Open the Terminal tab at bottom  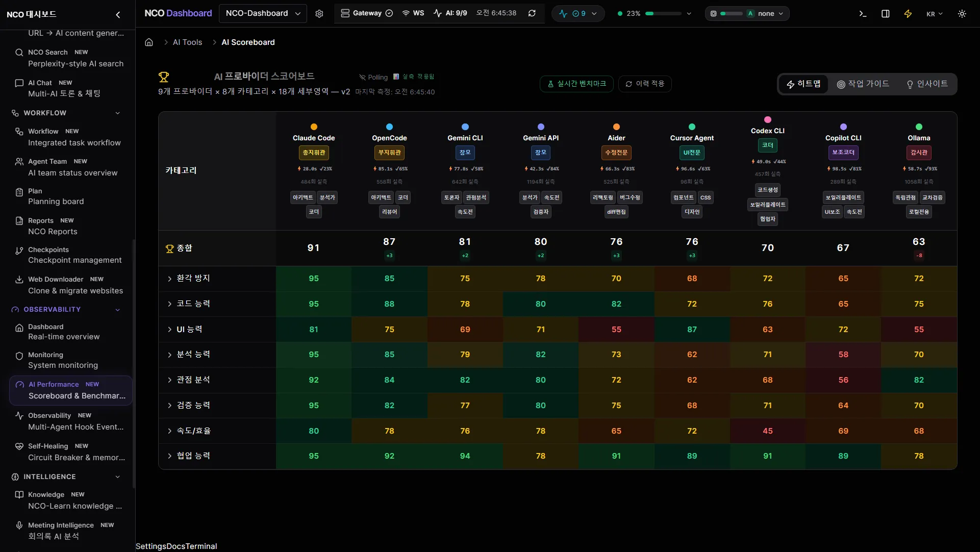201,546
